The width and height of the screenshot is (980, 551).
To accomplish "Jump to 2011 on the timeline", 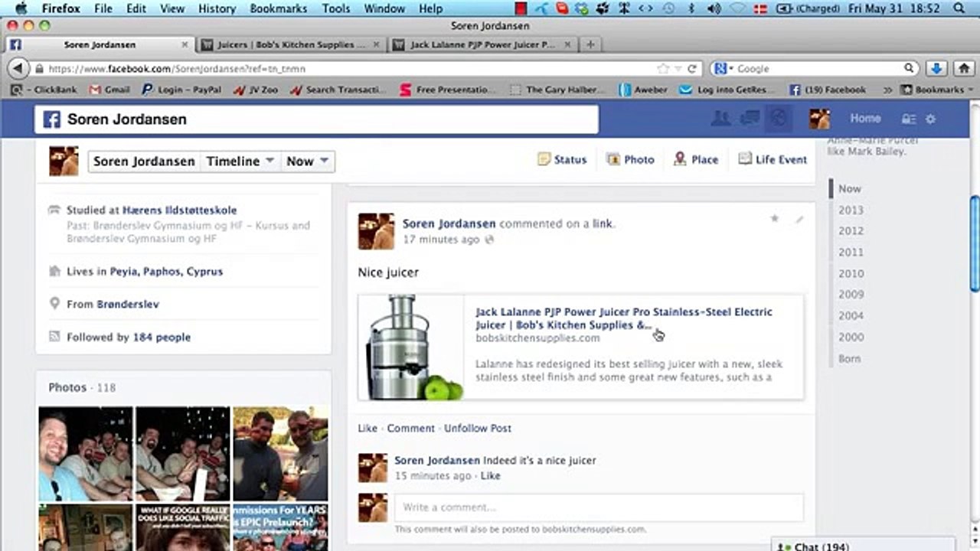I will [851, 253].
